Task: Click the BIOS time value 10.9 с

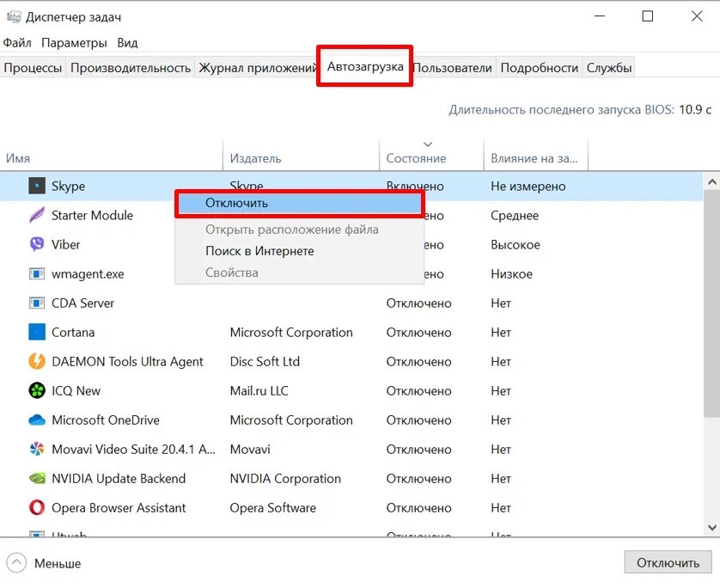Action: click(695, 109)
